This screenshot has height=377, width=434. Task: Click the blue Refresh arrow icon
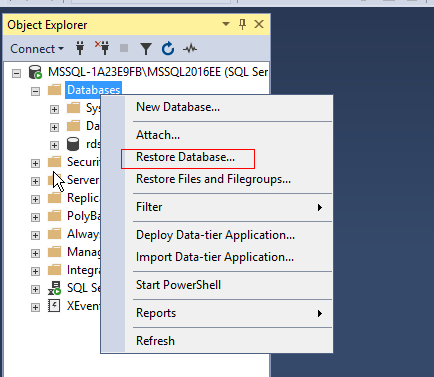(168, 49)
